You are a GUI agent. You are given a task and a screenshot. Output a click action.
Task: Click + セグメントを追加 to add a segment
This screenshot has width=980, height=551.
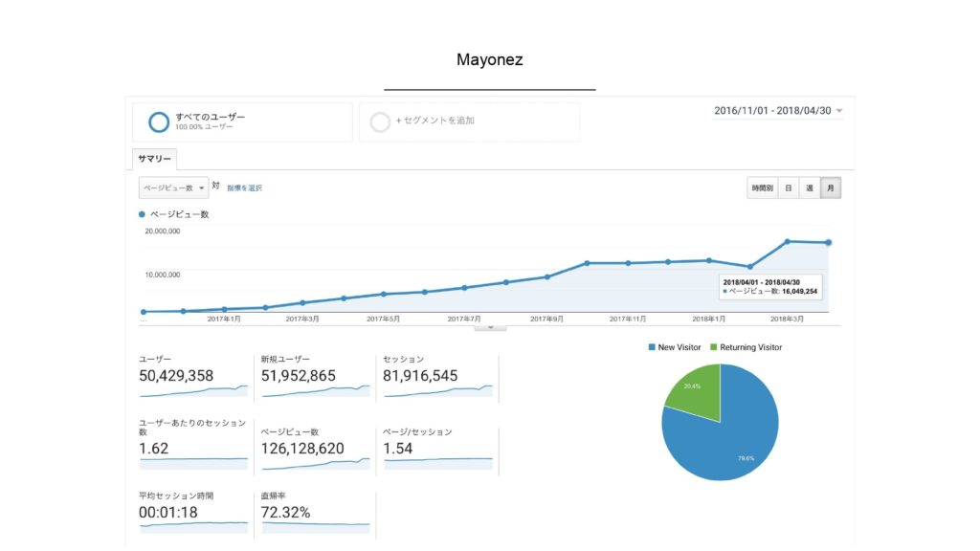(x=435, y=121)
